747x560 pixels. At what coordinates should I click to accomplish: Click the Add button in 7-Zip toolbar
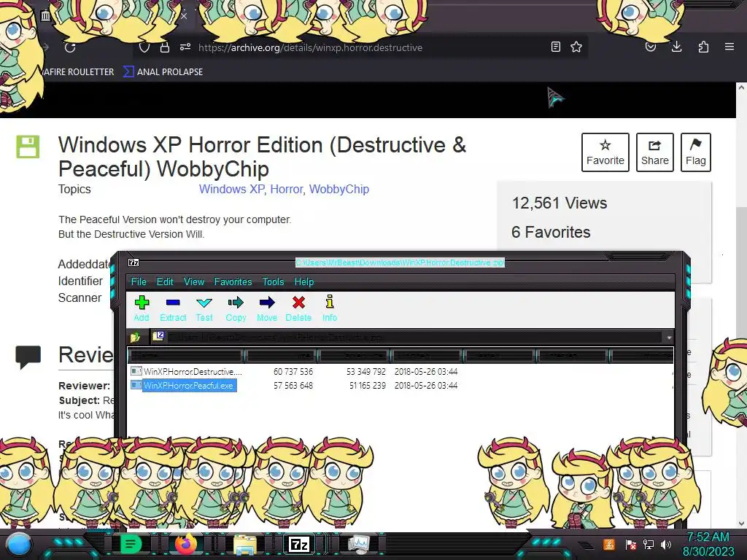click(x=142, y=308)
